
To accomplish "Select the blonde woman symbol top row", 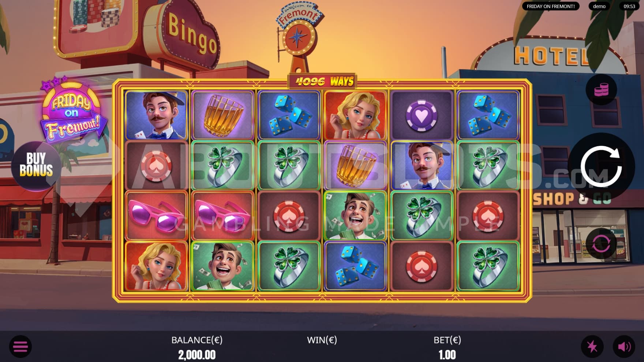I will (355, 115).
